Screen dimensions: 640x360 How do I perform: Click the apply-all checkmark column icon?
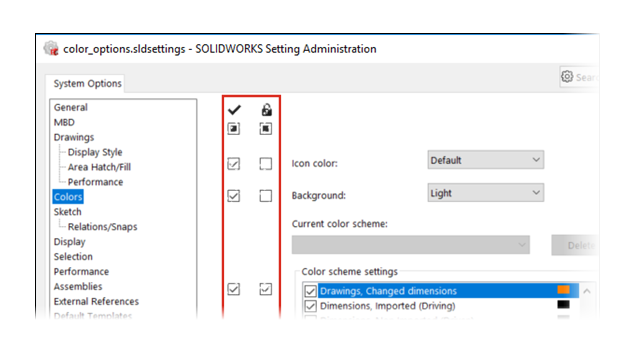click(234, 110)
